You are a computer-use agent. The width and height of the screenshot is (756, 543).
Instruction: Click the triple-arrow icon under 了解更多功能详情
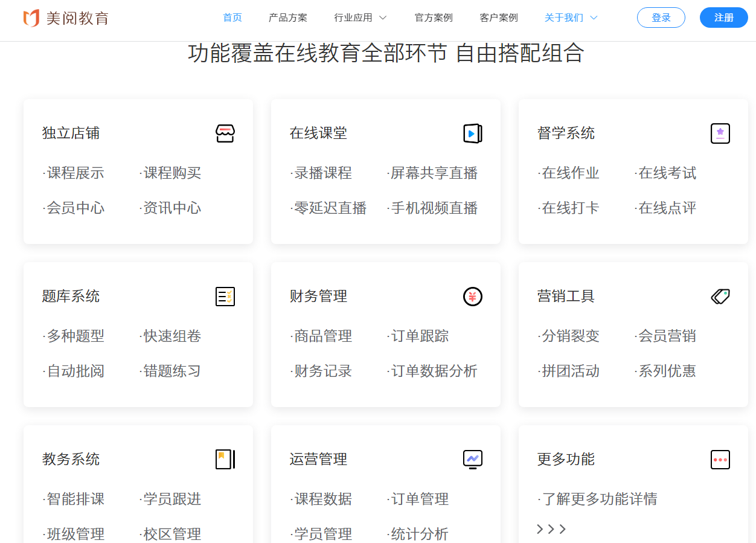(551, 529)
